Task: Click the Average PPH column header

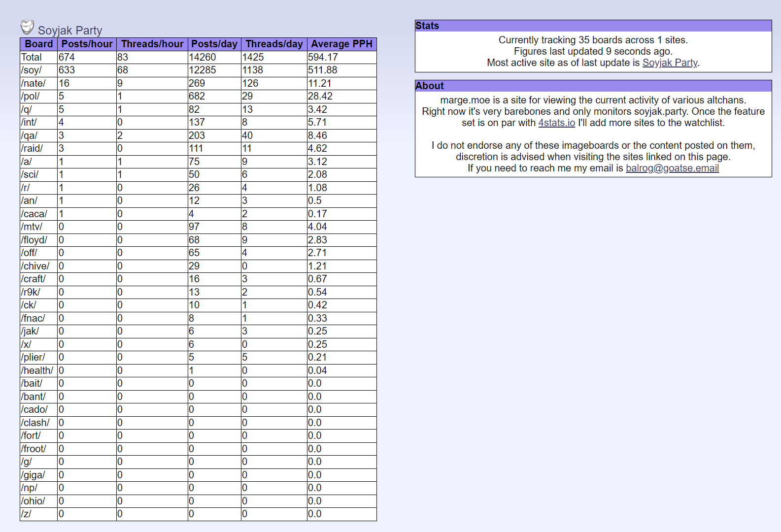Action: [x=341, y=44]
